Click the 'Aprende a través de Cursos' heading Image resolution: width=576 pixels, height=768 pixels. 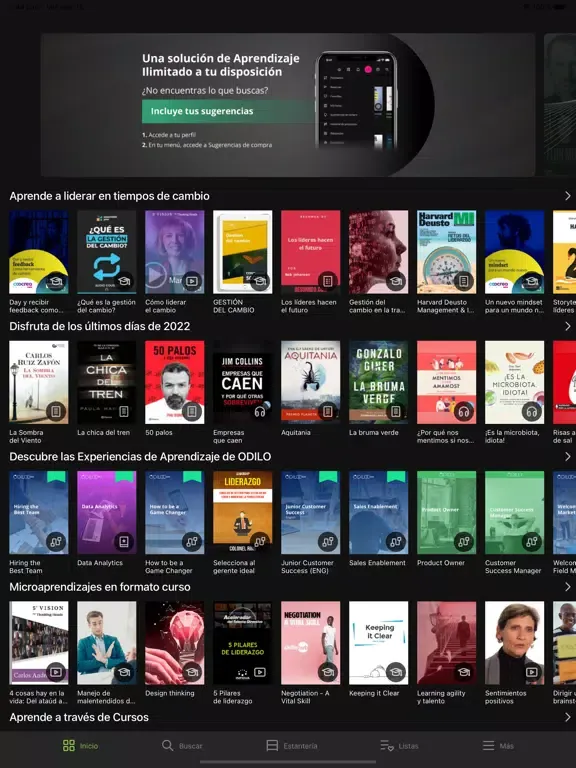[79, 717]
